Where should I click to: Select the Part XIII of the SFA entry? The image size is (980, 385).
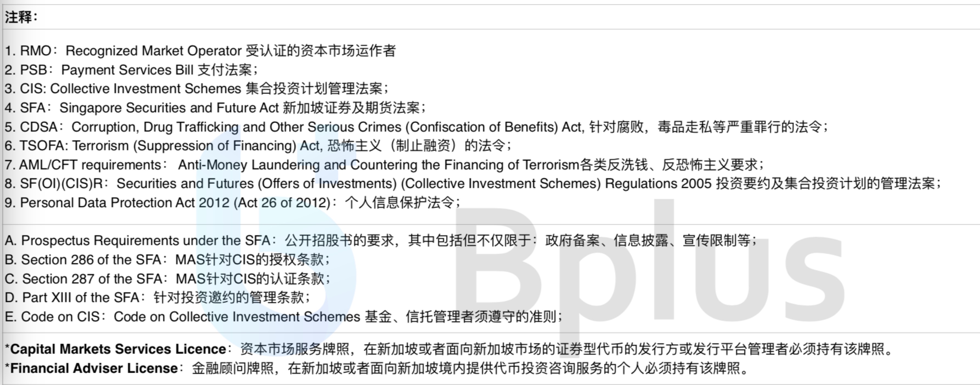(157, 298)
